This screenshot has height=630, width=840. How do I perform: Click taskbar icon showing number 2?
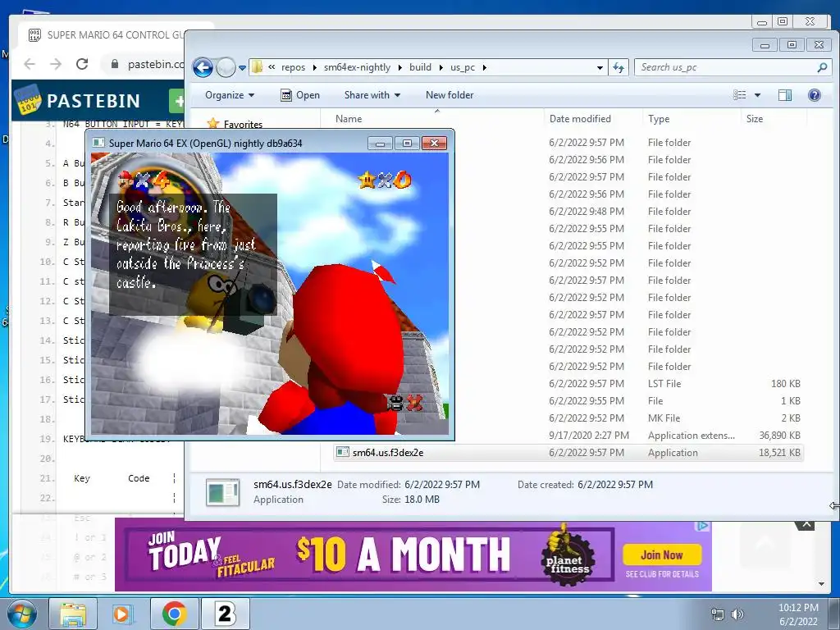(225, 614)
